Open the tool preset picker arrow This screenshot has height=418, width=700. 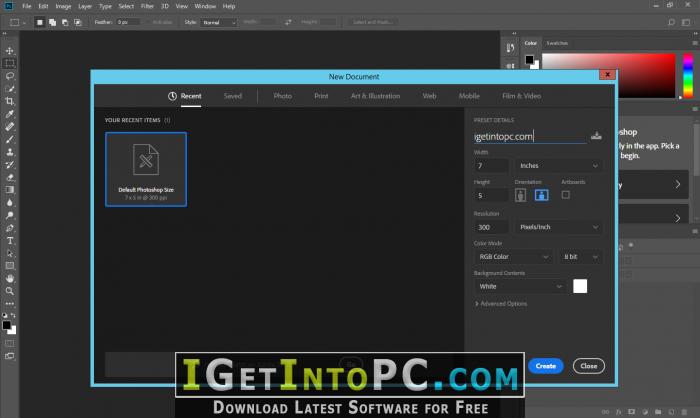24,22
